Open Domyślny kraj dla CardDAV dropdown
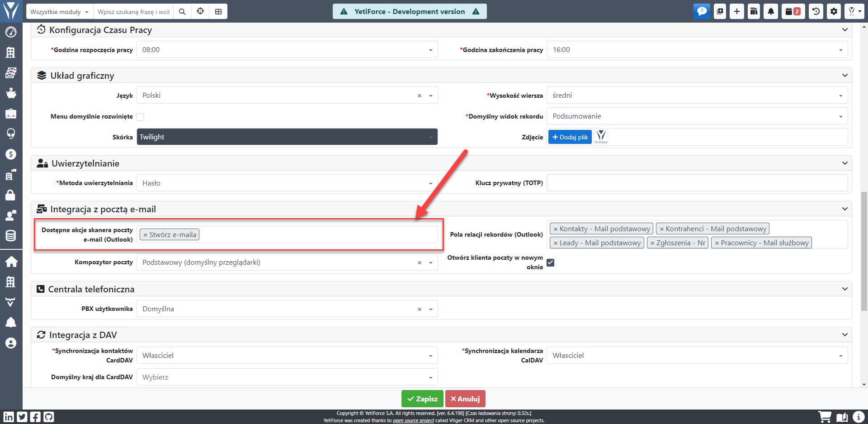Screen dimensions: 868x424 287,377
